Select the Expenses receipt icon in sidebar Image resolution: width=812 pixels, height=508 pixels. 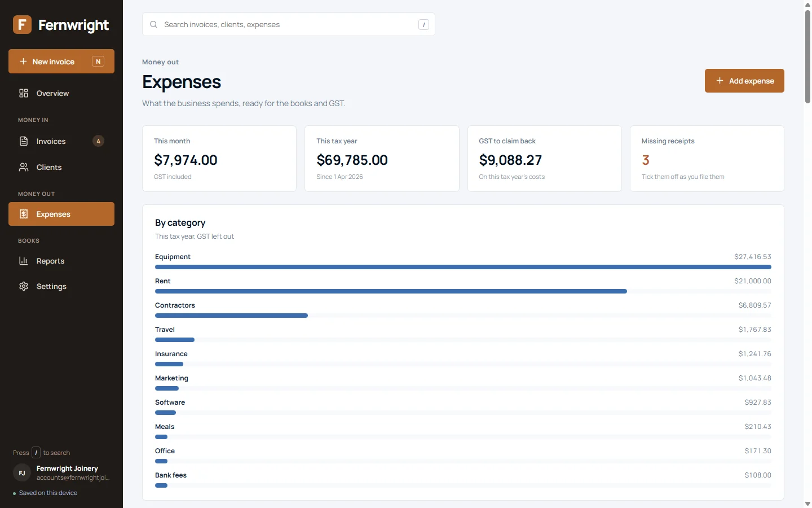pyautogui.click(x=24, y=214)
